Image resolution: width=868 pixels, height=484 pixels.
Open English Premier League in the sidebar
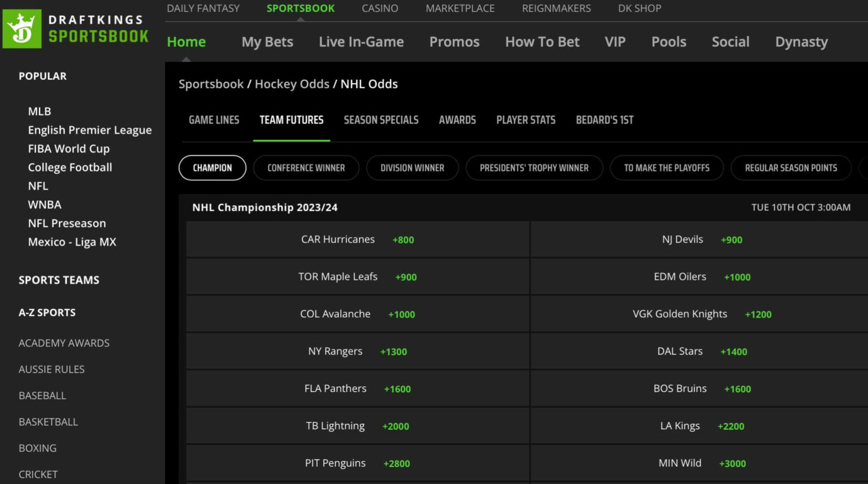point(90,130)
